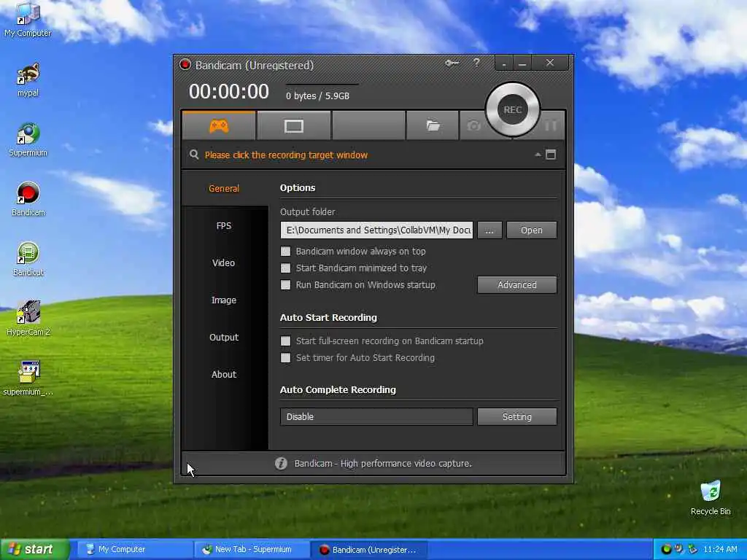Click the pause icon next to REC
The image size is (747, 560).
(551, 125)
